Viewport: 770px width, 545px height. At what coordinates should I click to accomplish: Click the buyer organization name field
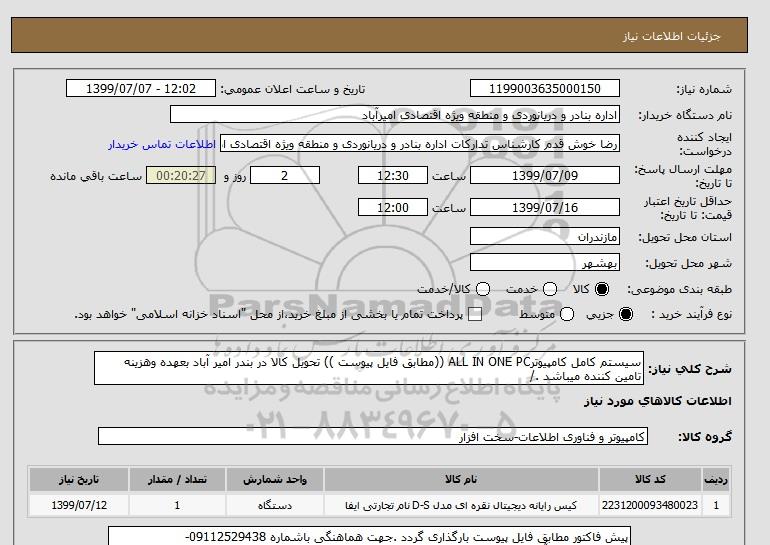(x=395, y=114)
